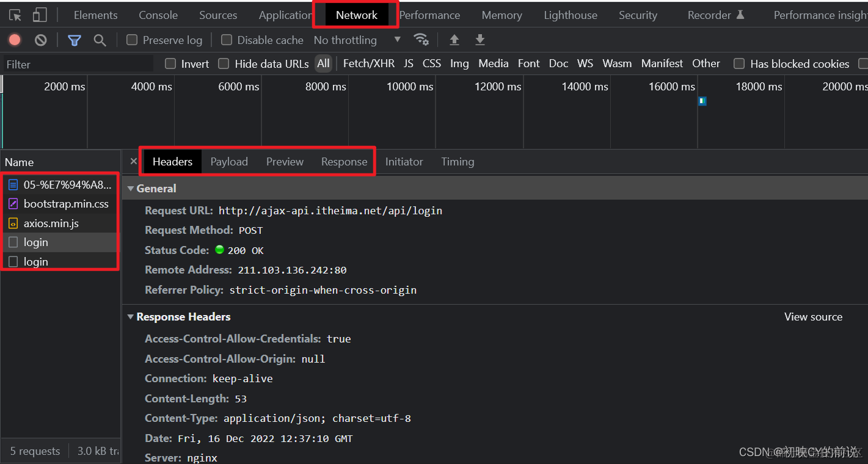Toggle the device toolbar icon
Screen dimensions: 868x464
(x=40, y=15)
